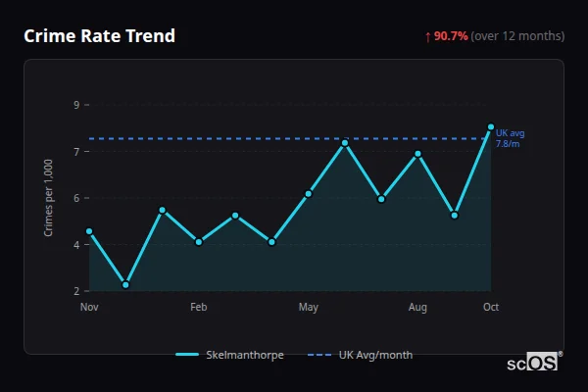Click the '(over 12 months)' text

[517, 36]
